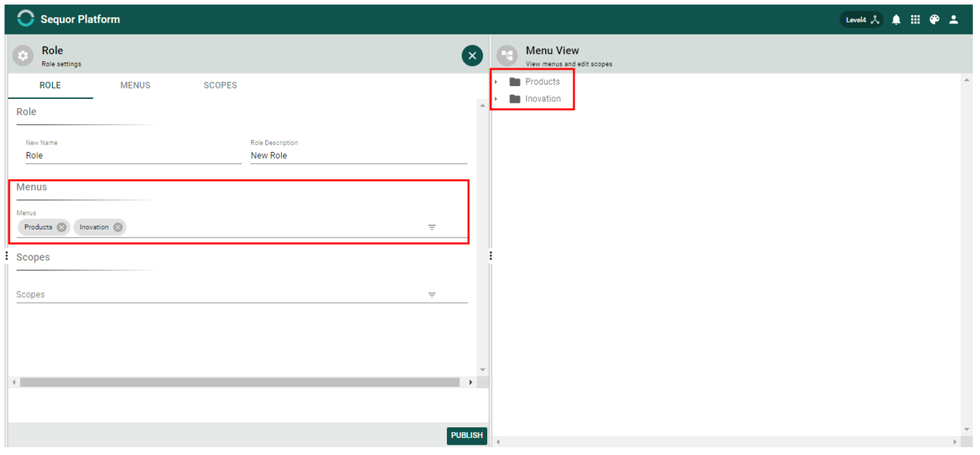Viewport: 980px width, 455px height.
Task: Expand the Products folder arrow
Action: pos(496,82)
